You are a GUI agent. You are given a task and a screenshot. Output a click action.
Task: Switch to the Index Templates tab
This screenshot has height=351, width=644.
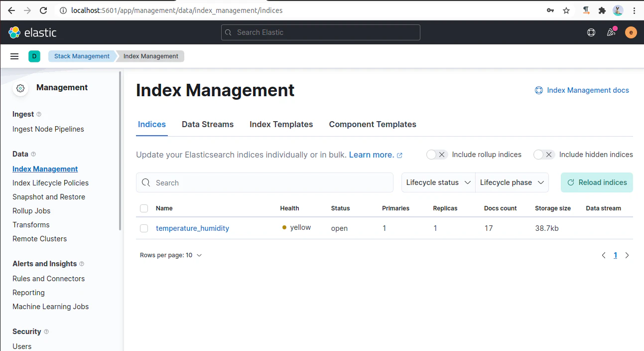281,125
